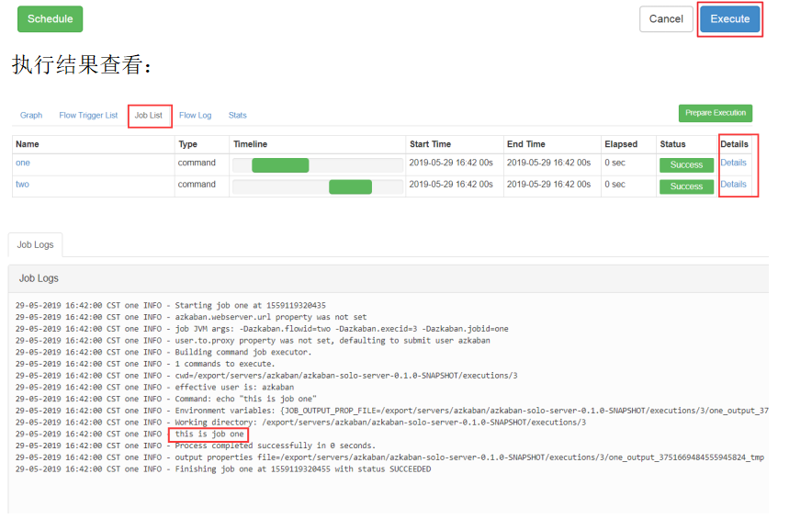Select the Job List tab
Viewport: 812px width, 519px height.
(x=149, y=115)
